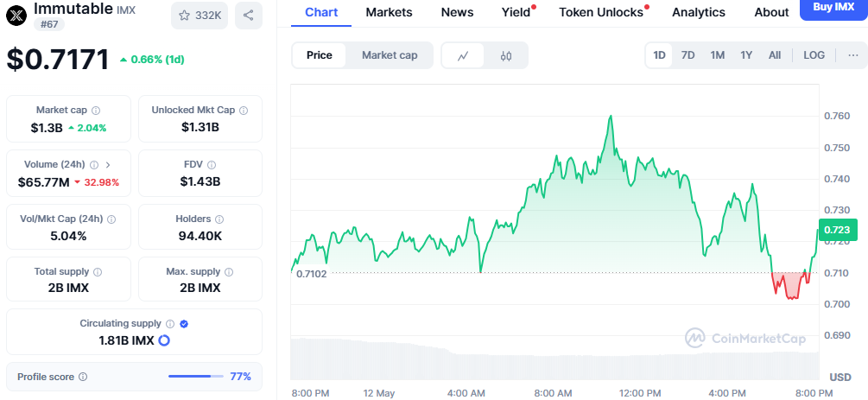Click the 94.40K holders value

(x=200, y=236)
